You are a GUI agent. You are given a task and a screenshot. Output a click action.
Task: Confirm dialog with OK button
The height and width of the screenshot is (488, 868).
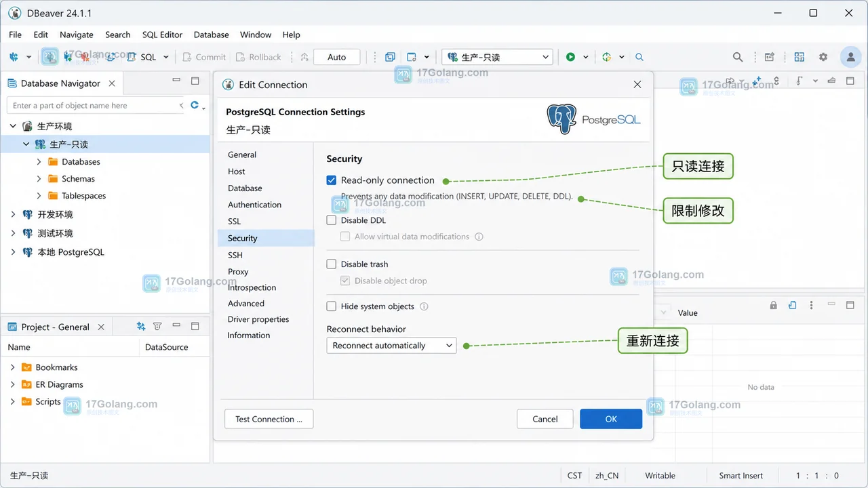tap(611, 419)
